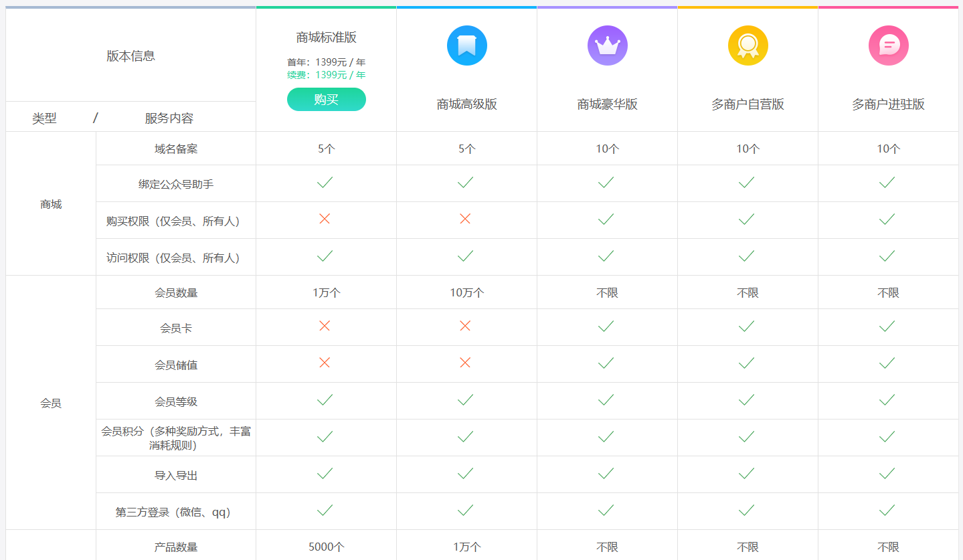Toggle the 导入导出 checkmark under 多商户自营版
This screenshot has width=963, height=560.
tap(748, 474)
